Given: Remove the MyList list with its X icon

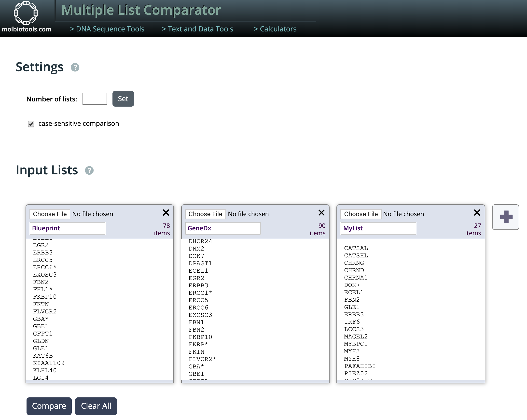Looking at the screenshot, I should coord(477,213).
